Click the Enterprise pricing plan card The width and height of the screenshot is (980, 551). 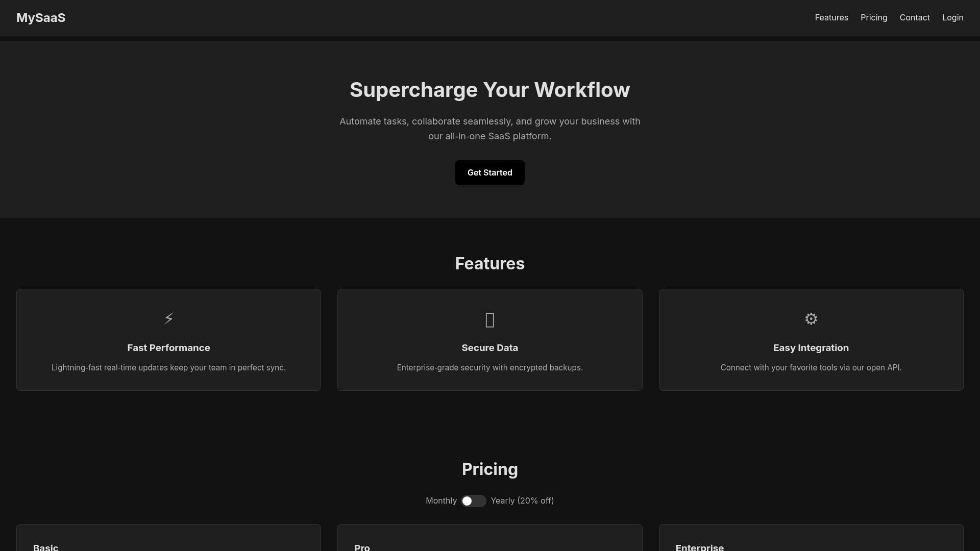point(811,538)
